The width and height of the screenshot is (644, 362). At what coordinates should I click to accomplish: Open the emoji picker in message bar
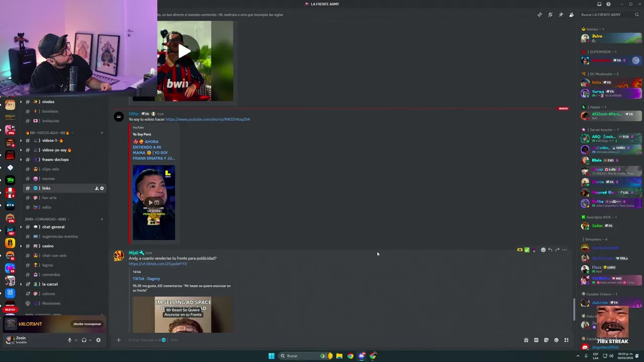[x=556, y=340]
